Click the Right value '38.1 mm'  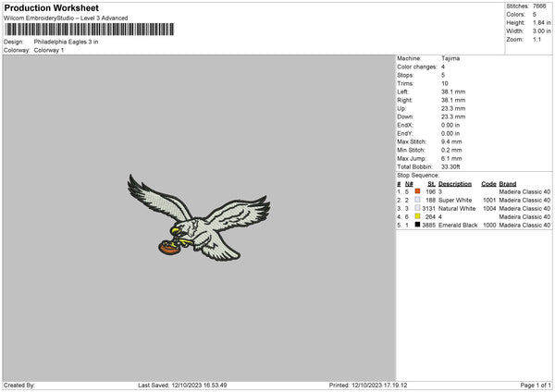click(x=453, y=100)
